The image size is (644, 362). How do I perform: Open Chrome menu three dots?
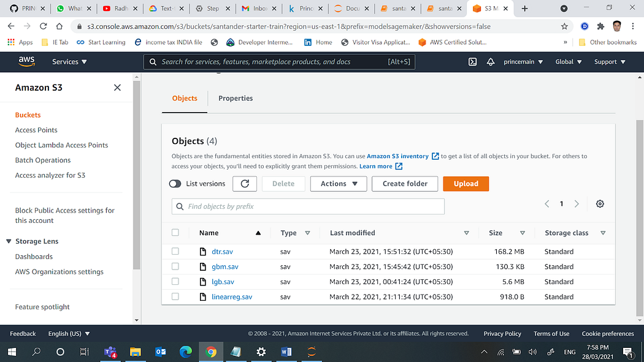[632, 26]
